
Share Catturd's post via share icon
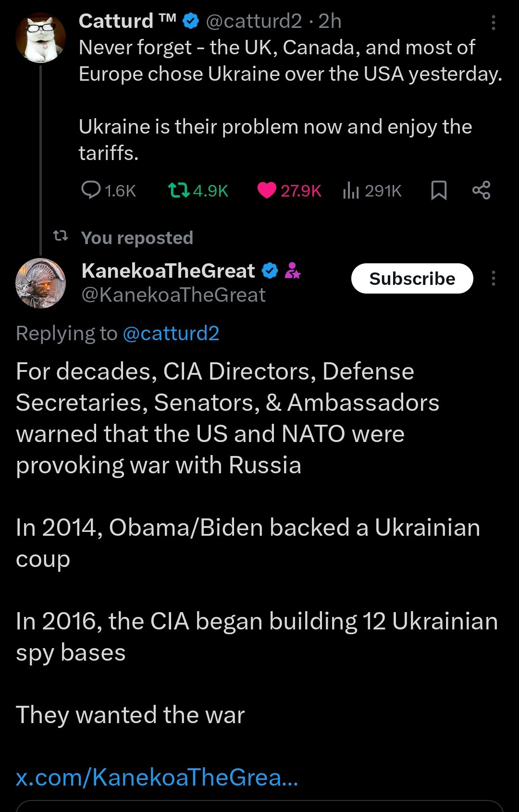click(x=481, y=190)
